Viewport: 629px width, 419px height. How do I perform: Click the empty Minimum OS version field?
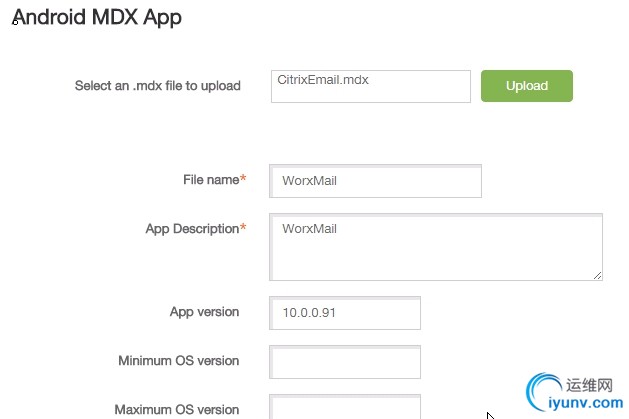[x=345, y=362]
